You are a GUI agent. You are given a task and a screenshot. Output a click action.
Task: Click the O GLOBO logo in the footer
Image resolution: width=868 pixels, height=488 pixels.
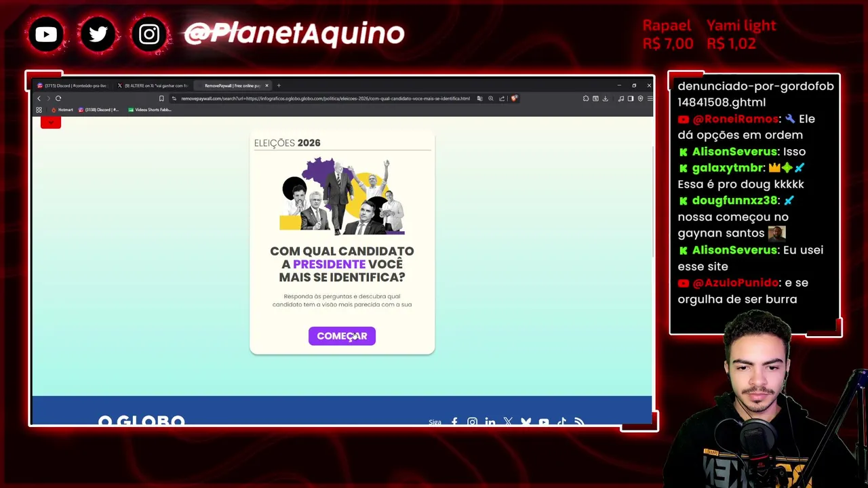[141, 421]
